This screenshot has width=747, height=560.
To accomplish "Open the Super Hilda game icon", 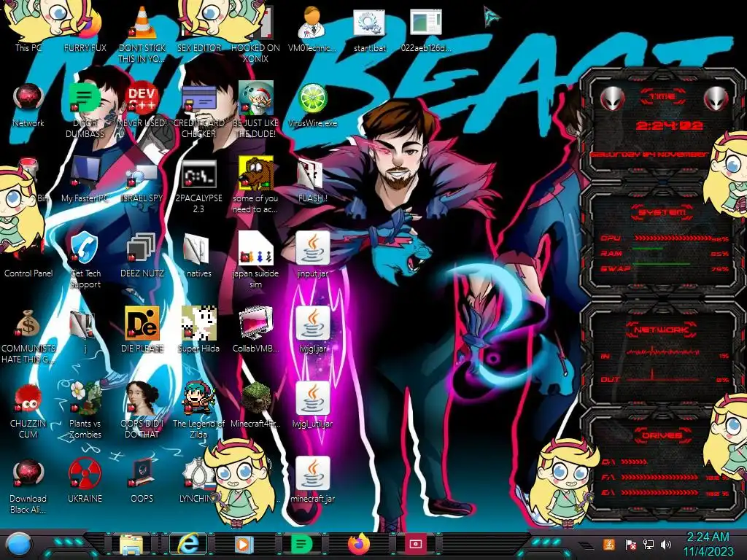I will tap(199, 323).
